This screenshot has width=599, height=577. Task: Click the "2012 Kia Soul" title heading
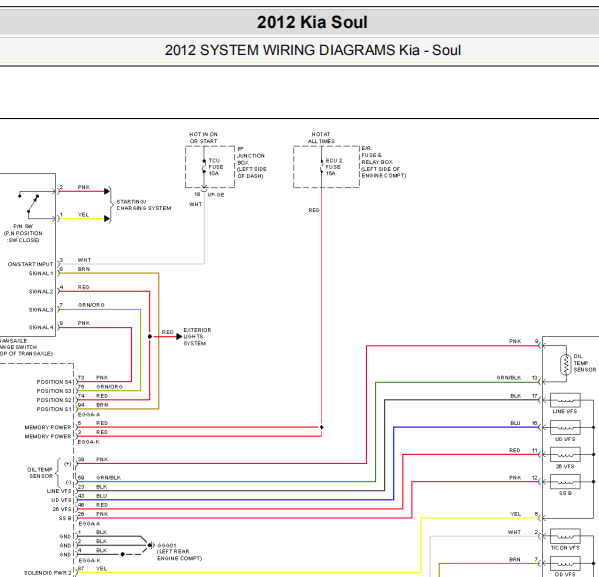312,22
